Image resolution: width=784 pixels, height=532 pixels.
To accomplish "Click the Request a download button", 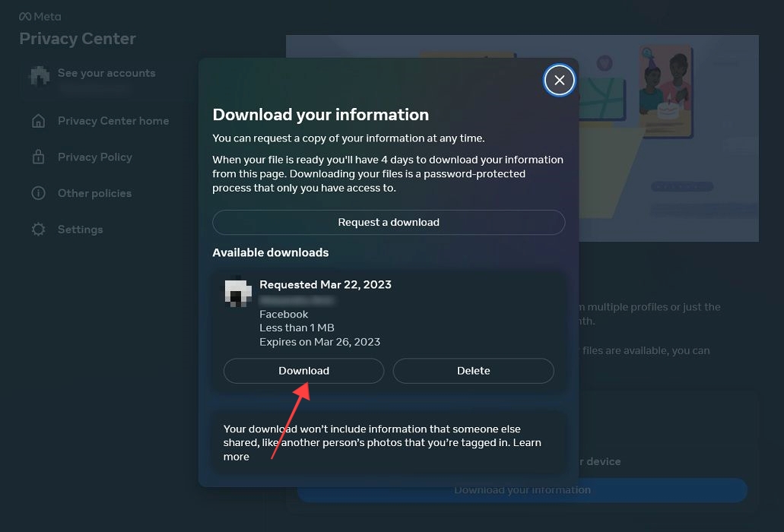I will pyautogui.click(x=389, y=222).
